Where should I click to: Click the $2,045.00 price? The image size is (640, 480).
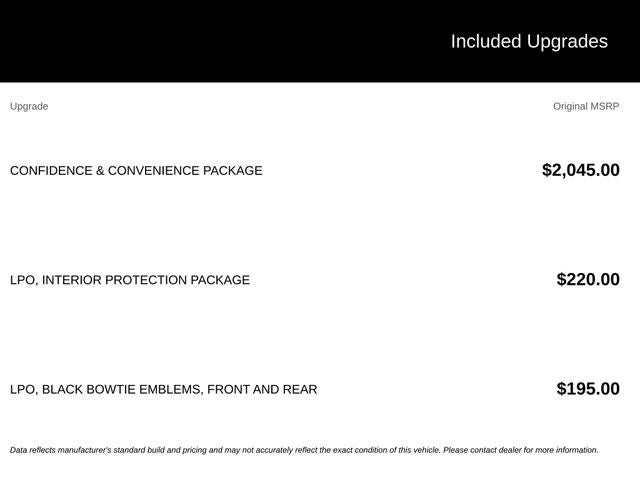point(581,170)
